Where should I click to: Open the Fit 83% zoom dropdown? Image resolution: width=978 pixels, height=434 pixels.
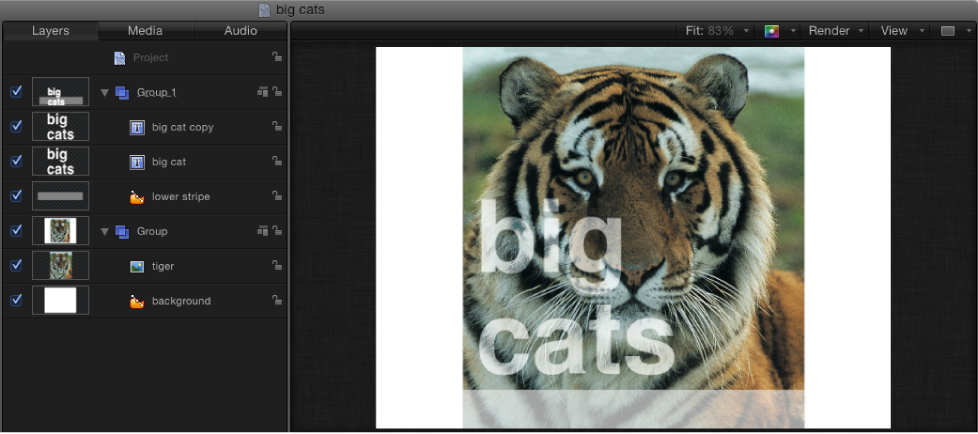[x=717, y=31]
